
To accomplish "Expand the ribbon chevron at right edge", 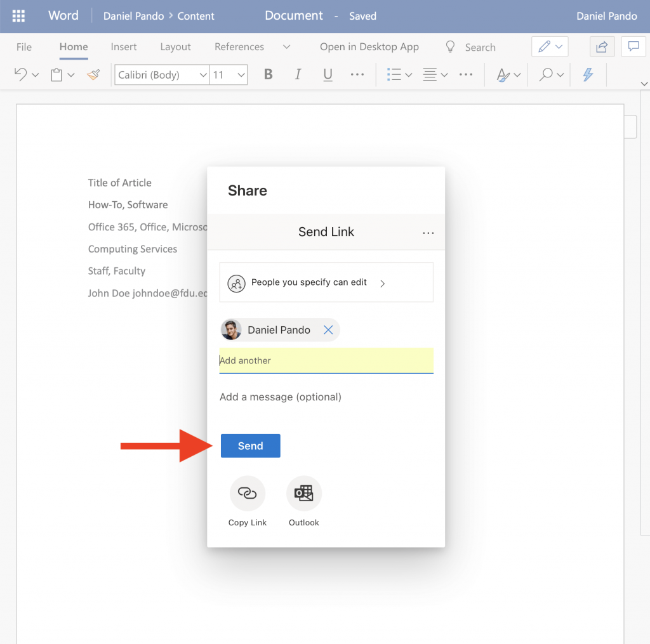I will 644,84.
